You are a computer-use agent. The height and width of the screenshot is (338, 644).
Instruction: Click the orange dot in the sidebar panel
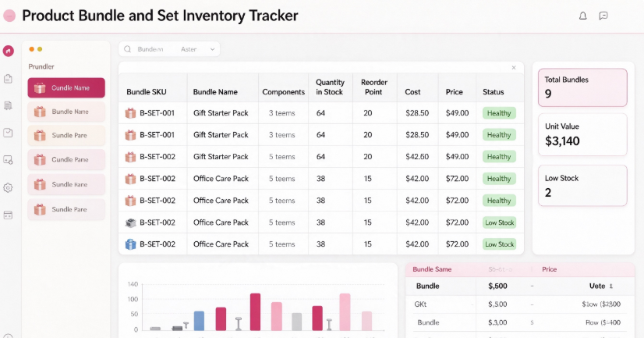click(32, 49)
